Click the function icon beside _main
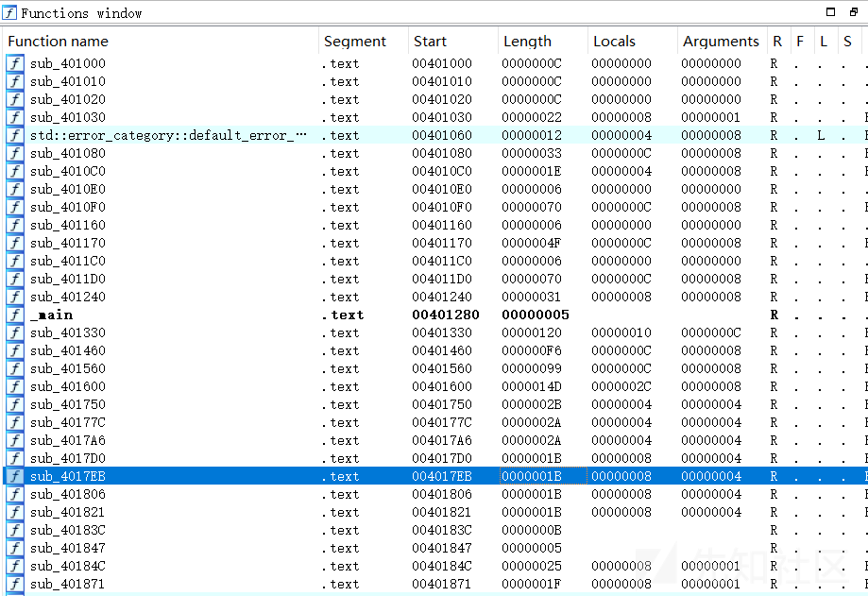Viewport: 868px width, 596px height. [15, 315]
